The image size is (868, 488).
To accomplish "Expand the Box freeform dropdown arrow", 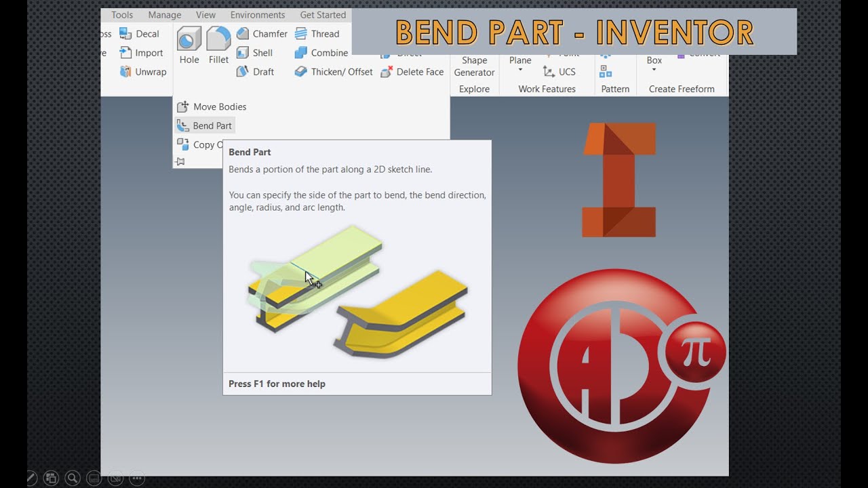I will (x=654, y=70).
